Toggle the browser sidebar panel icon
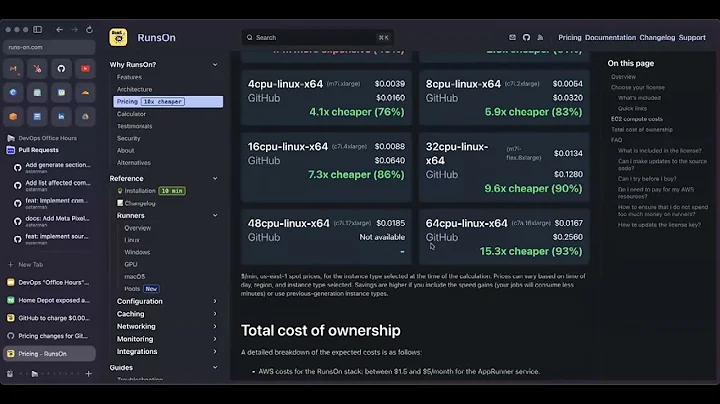The height and width of the screenshot is (404, 720). coord(38,29)
